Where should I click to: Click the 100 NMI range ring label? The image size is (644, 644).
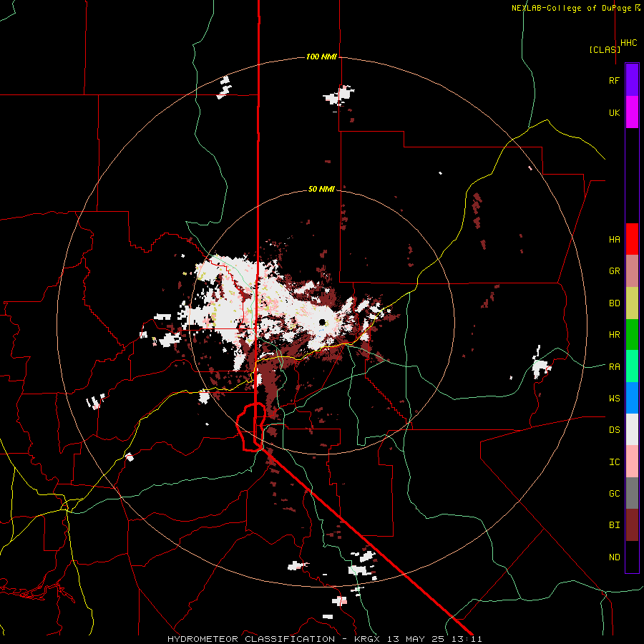(x=321, y=57)
